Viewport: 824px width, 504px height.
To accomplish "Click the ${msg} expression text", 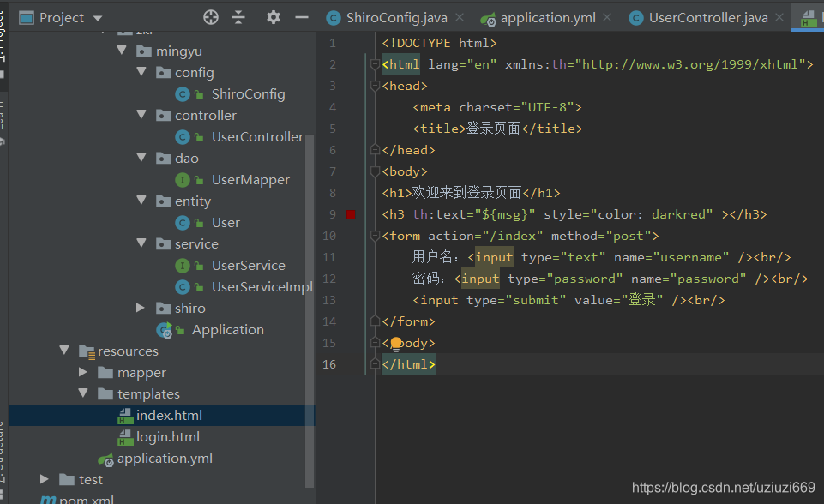I will click(504, 214).
